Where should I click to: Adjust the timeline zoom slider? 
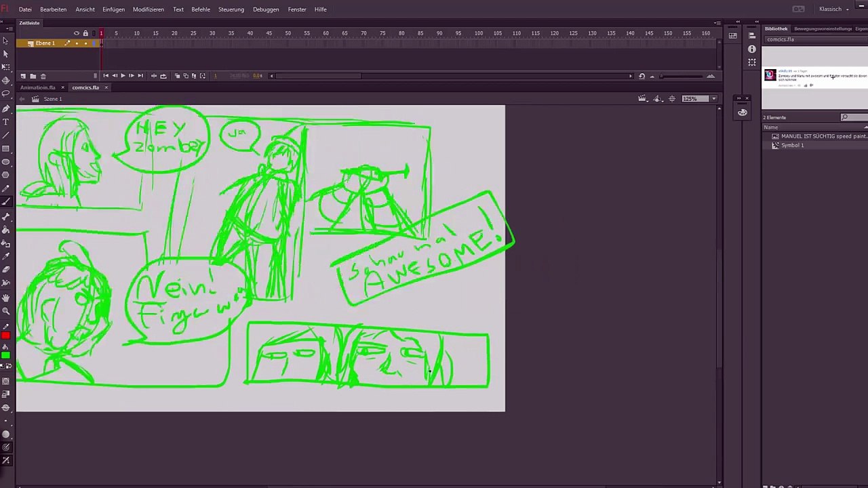pos(681,76)
